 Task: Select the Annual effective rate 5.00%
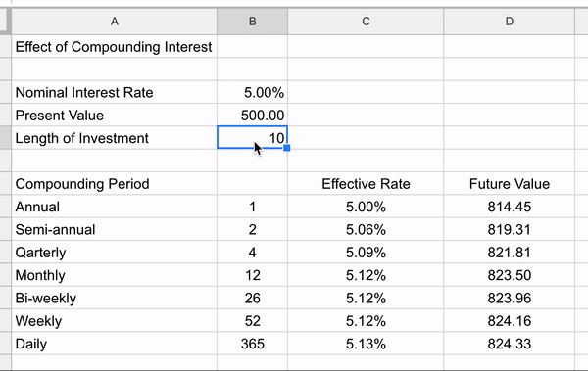pos(366,207)
